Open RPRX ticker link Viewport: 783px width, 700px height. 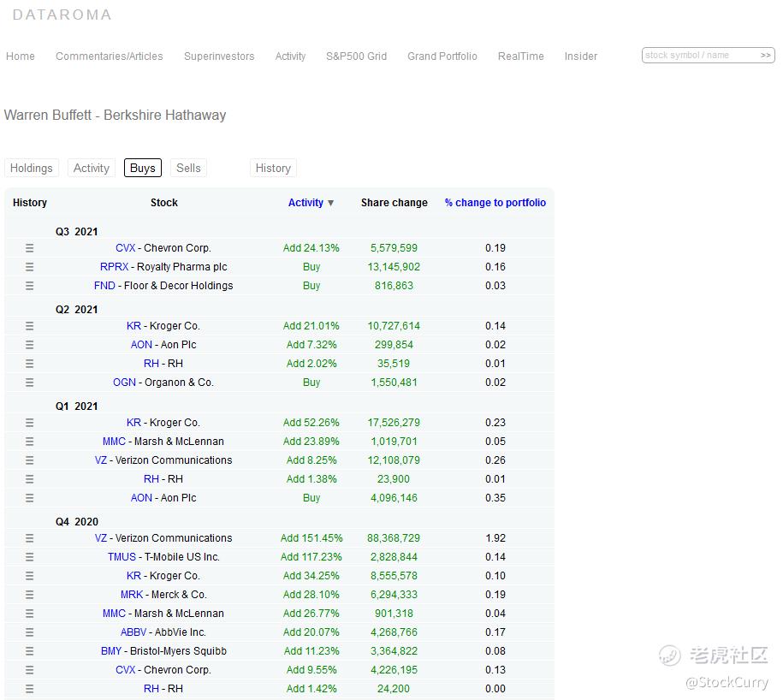114,267
